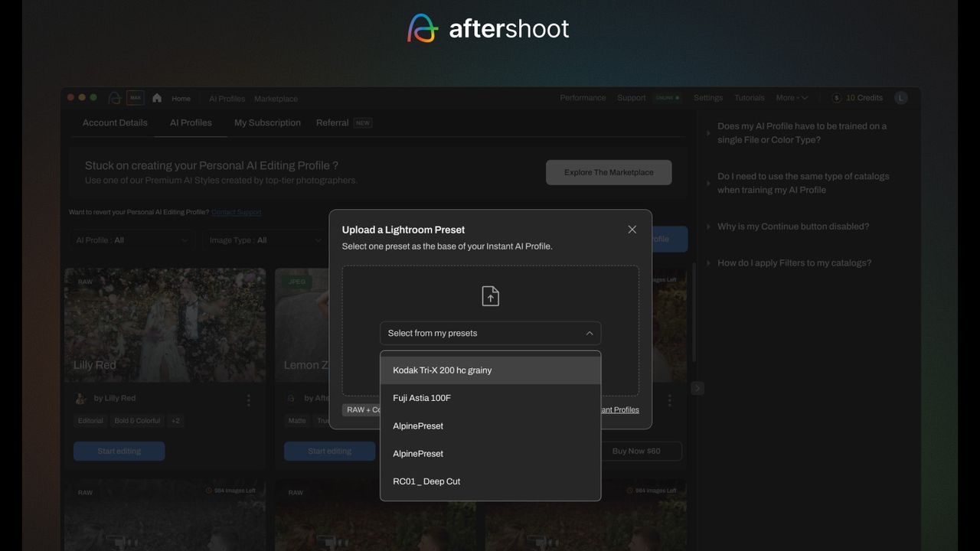Click the 10 Credits label

[864, 98]
